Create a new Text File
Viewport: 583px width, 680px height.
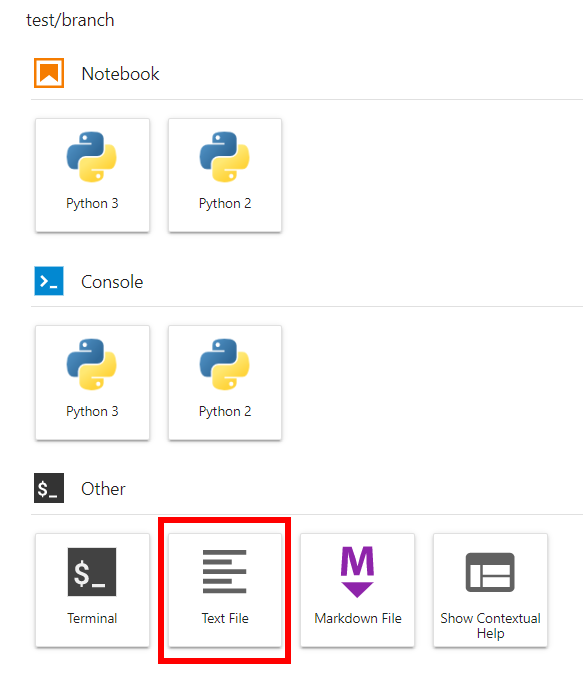(225, 590)
